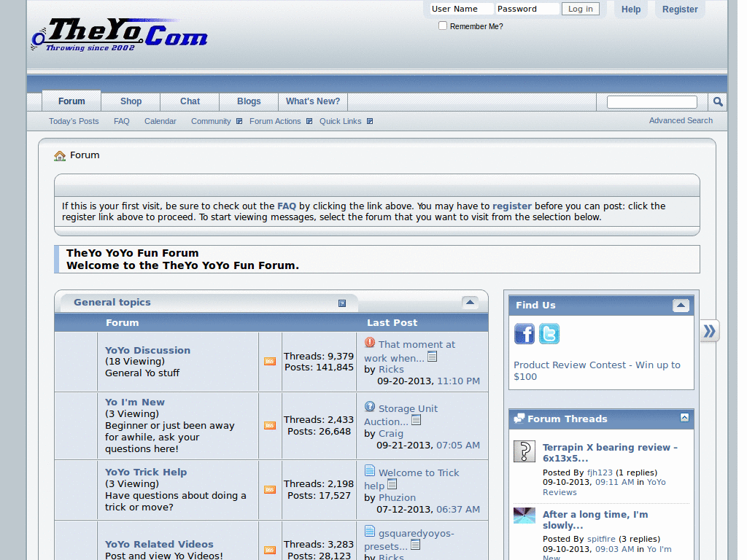Click spitfire avatar thumbnail
Screen dimensions: 747x560
tap(524, 516)
